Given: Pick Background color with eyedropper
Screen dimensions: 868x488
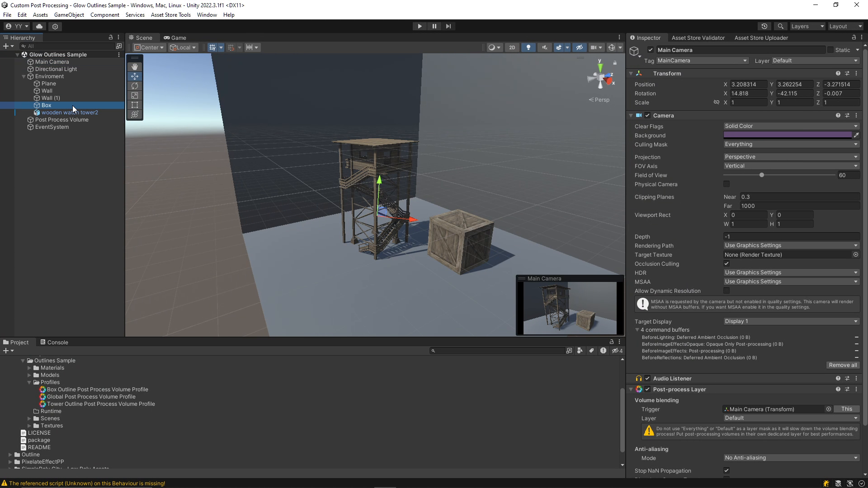Looking at the screenshot, I should pyautogui.click(x=856, y=135).
